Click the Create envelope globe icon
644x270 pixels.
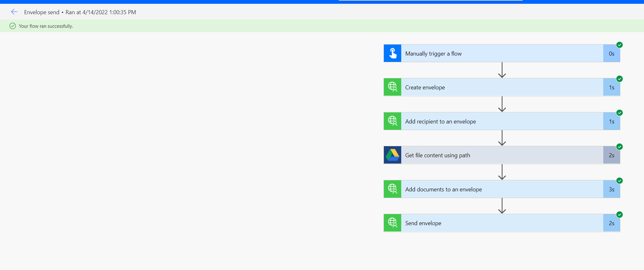(392, 87)
